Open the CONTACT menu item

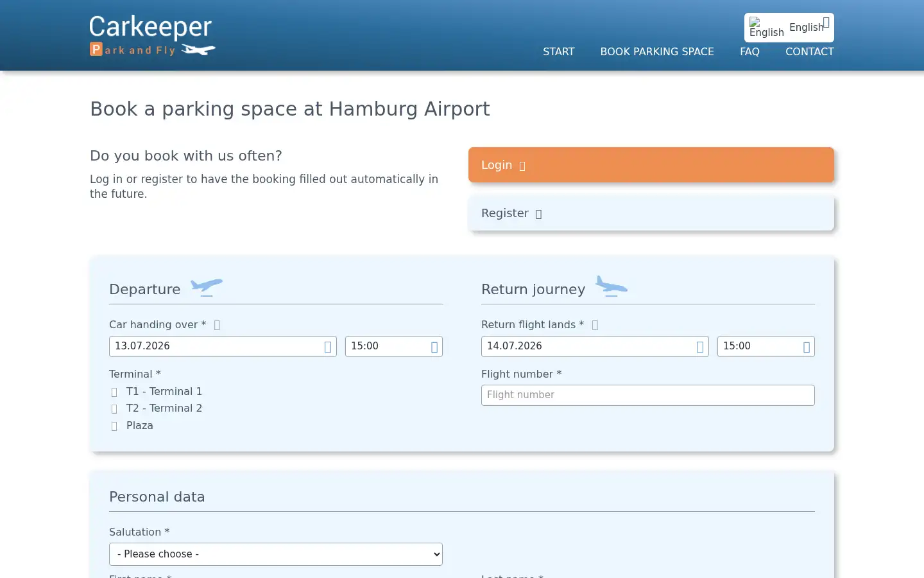click(x=810, y=52)
